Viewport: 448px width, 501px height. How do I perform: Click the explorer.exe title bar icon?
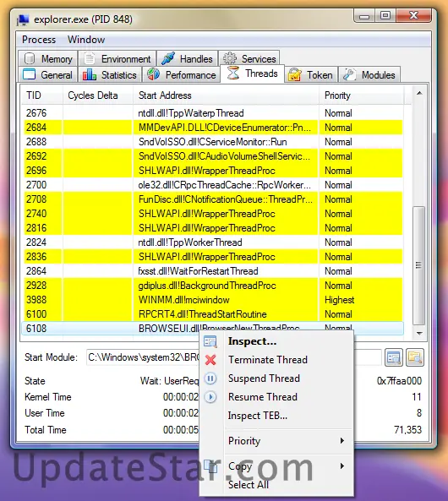(23, 19)
